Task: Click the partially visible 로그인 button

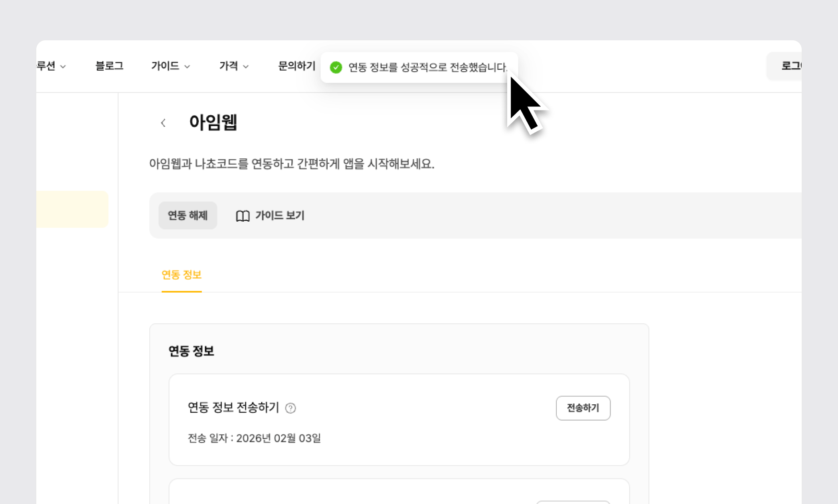Action: click(x=788, y=66)
